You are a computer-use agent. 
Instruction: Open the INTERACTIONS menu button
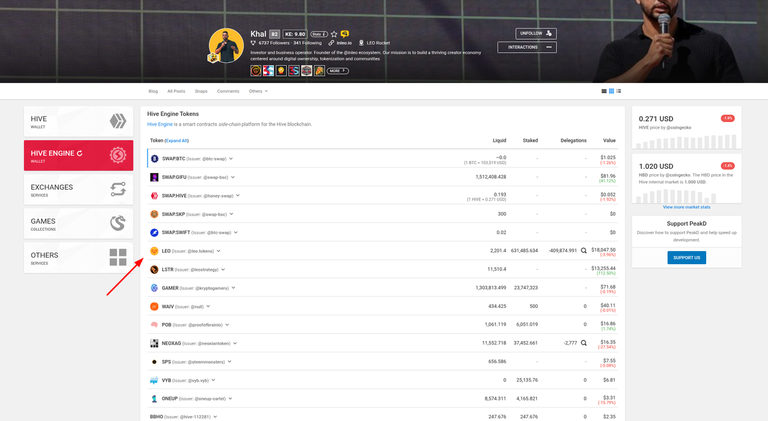click(527, 47)
